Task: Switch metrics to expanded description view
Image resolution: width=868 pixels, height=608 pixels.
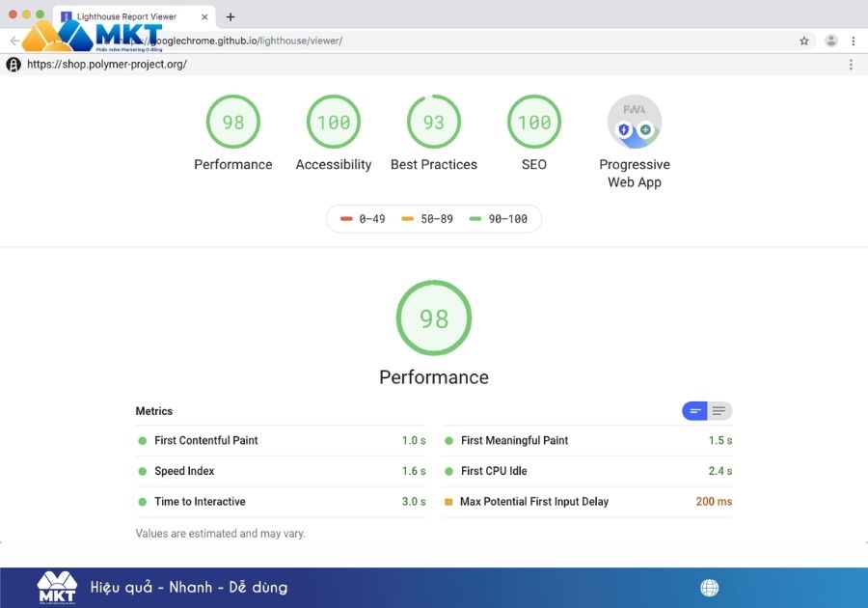Action: point(719,411)
